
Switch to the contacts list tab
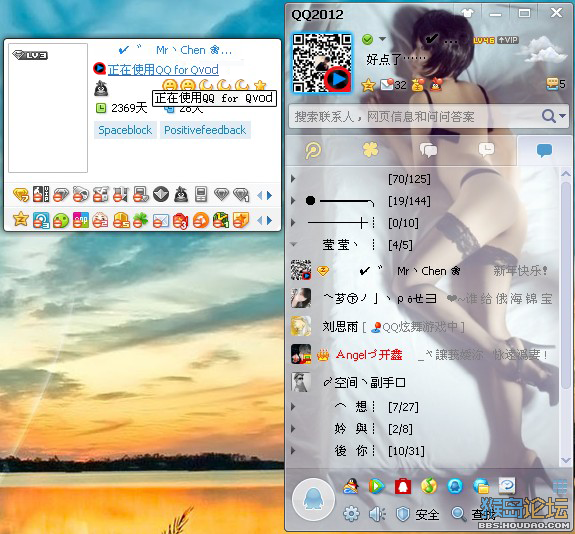[x=544, y=150]
